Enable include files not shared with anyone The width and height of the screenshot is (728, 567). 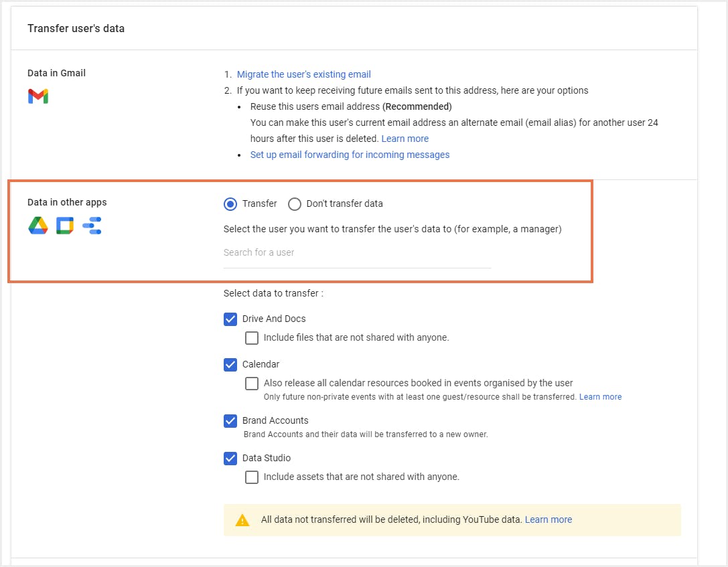(x=252, y=338)
